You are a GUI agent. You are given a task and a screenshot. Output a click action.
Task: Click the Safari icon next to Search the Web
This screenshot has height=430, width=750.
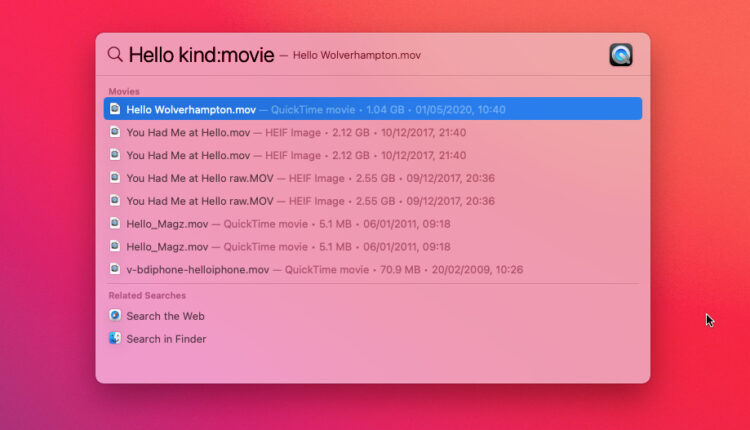115,315
